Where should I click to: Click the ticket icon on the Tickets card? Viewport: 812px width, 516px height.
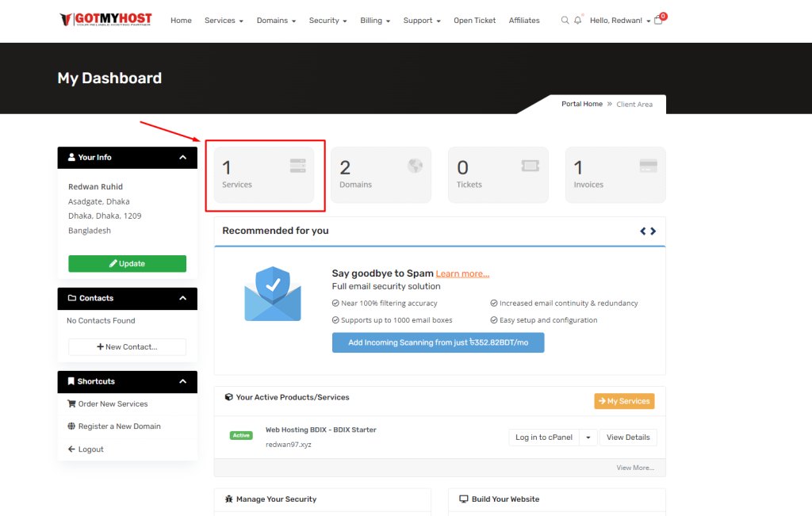(531, 166)
